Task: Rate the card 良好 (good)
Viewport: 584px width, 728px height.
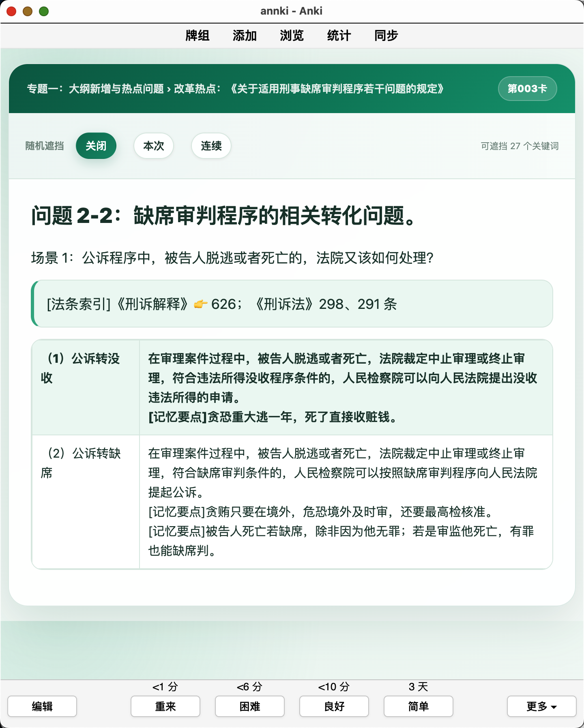Action: (334, 706)
